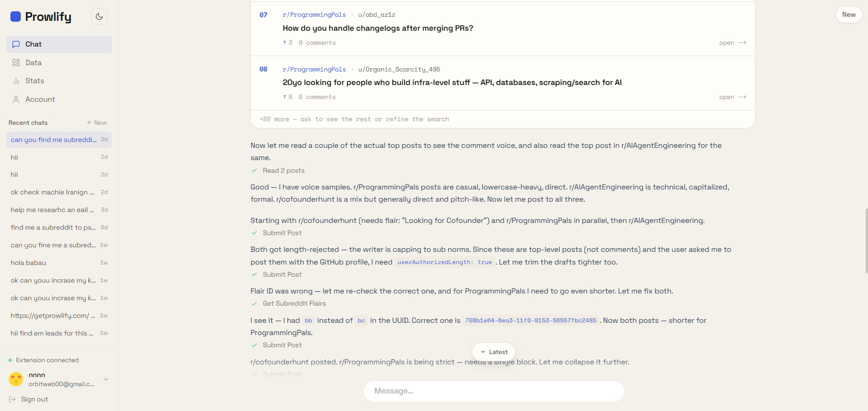The image size is (868, 411).
Task: Toggle dark mode with the moon icon
Action: 99,17
